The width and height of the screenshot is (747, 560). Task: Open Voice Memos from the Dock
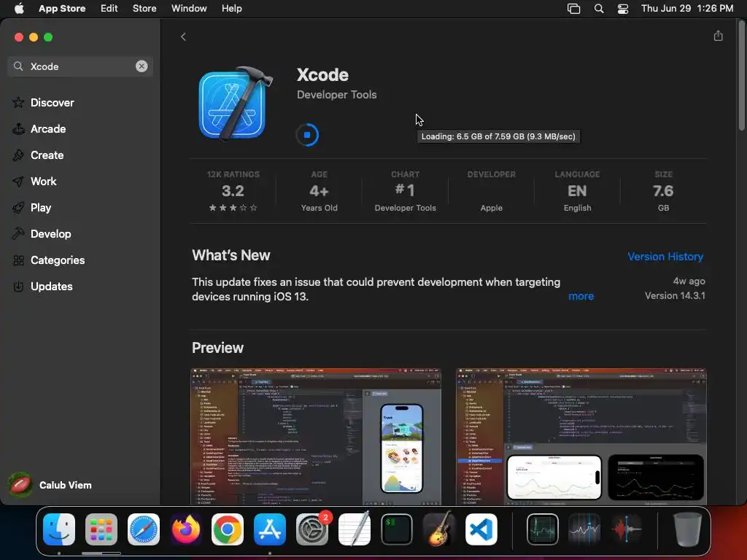pos(627,529)
